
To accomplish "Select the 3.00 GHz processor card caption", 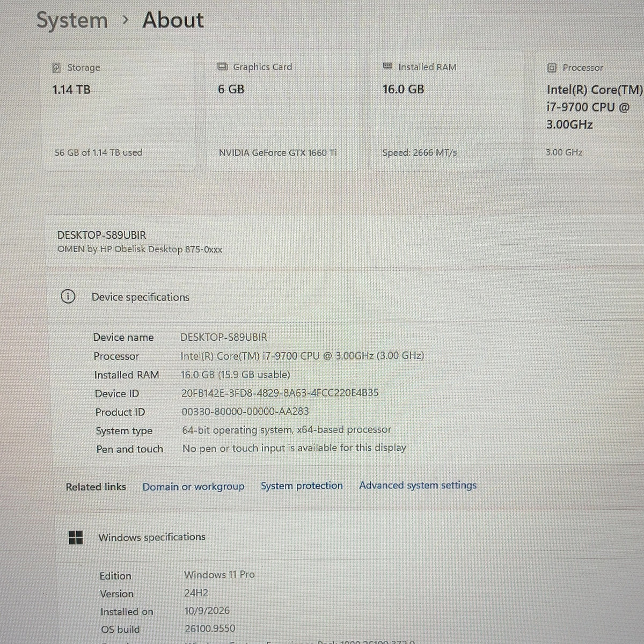I will (x=564, y=152).
